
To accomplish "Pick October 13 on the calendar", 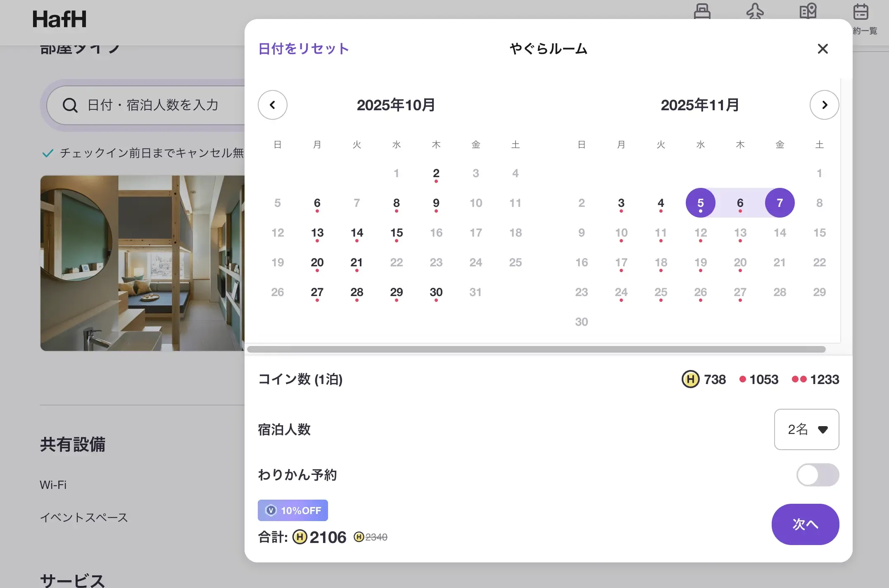I will click(x=317, y=233).
